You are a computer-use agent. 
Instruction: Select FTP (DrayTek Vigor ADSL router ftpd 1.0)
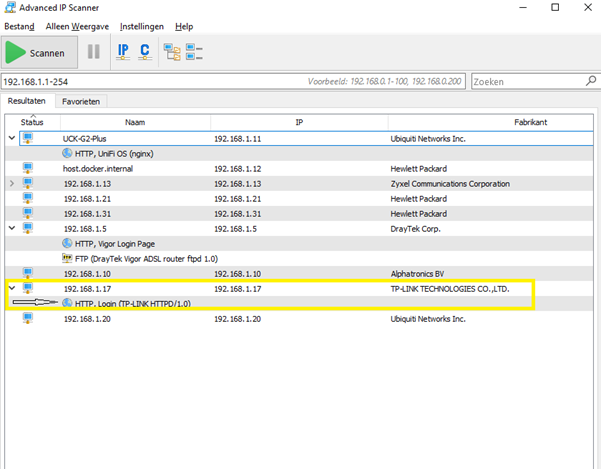pos(146,259)
